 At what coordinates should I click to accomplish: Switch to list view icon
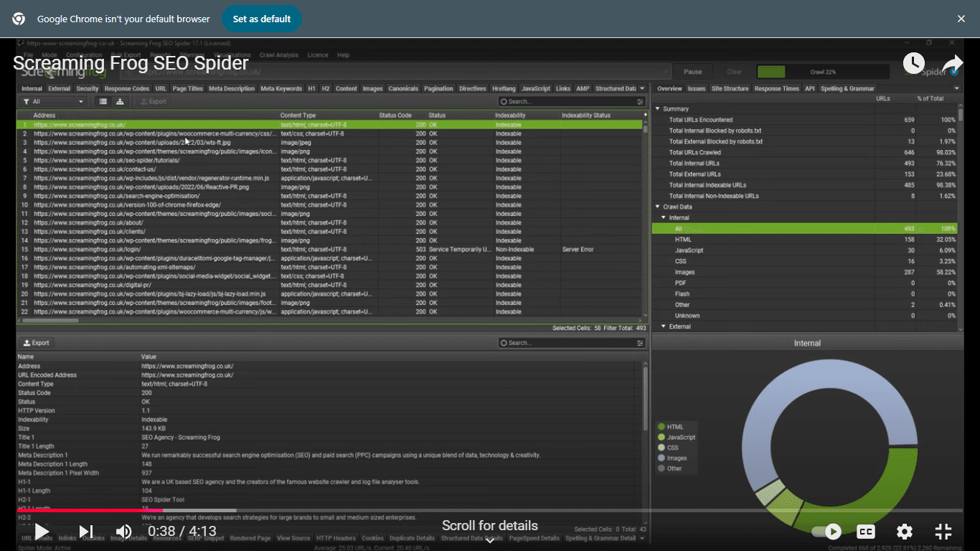[x=103, y=102]
